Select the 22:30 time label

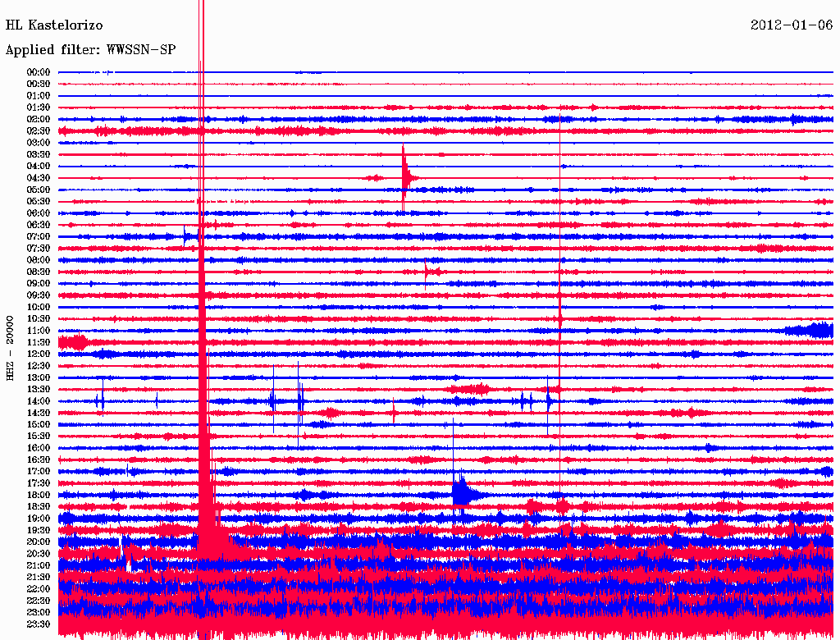[39, 601]
